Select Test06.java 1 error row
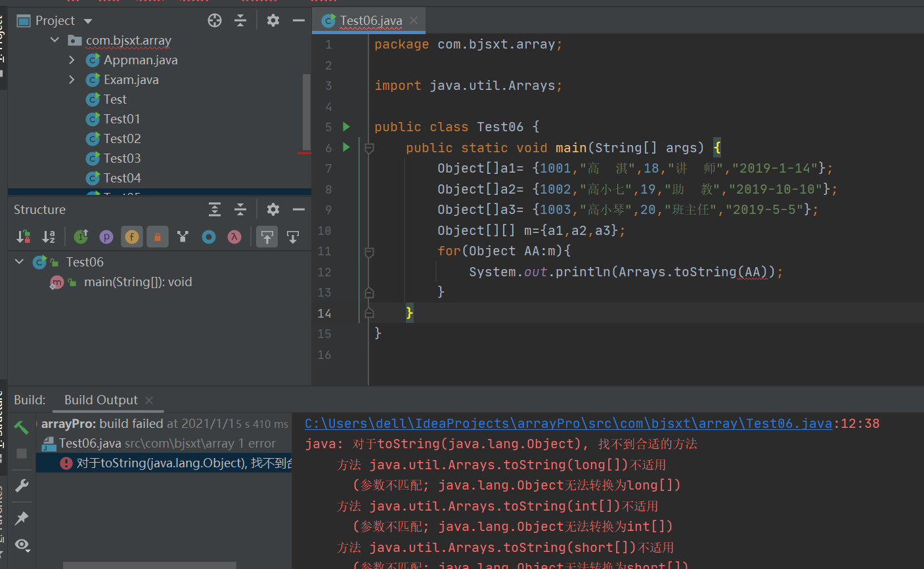 pyautogui.click(x=165, y=444)
